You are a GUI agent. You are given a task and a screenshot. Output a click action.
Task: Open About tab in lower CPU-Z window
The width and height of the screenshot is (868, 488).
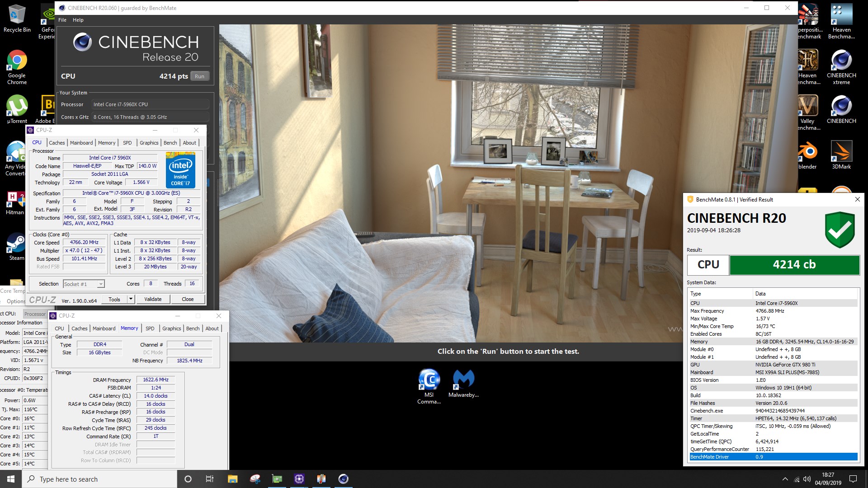[212, 328]
